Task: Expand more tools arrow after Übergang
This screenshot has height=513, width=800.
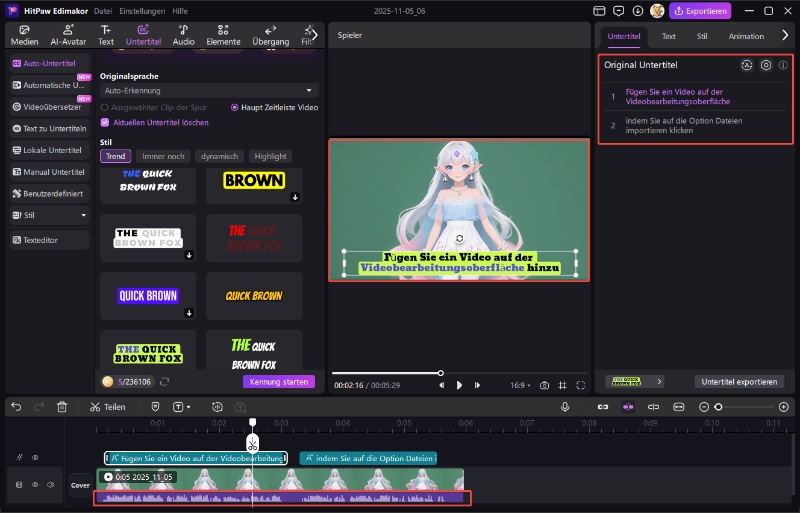Action: tap(314, 35)
